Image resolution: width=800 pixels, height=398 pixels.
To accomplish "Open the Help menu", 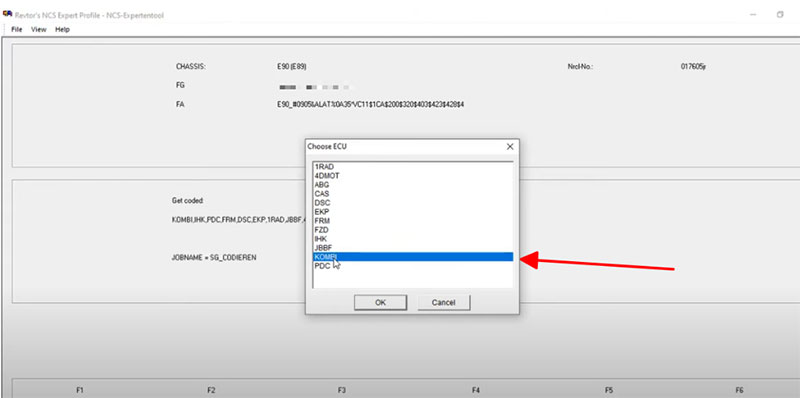I will (x=62, y=30).
